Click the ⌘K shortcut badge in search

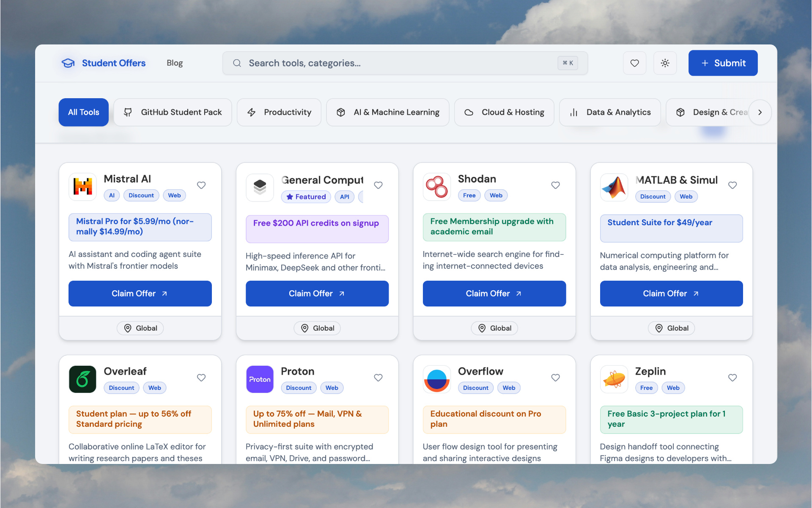click(568, 63)
